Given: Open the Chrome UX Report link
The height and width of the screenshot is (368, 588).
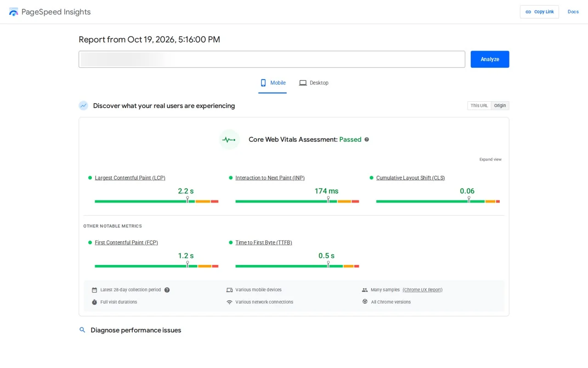Looking at the screenshot, I should coord(423,290).
